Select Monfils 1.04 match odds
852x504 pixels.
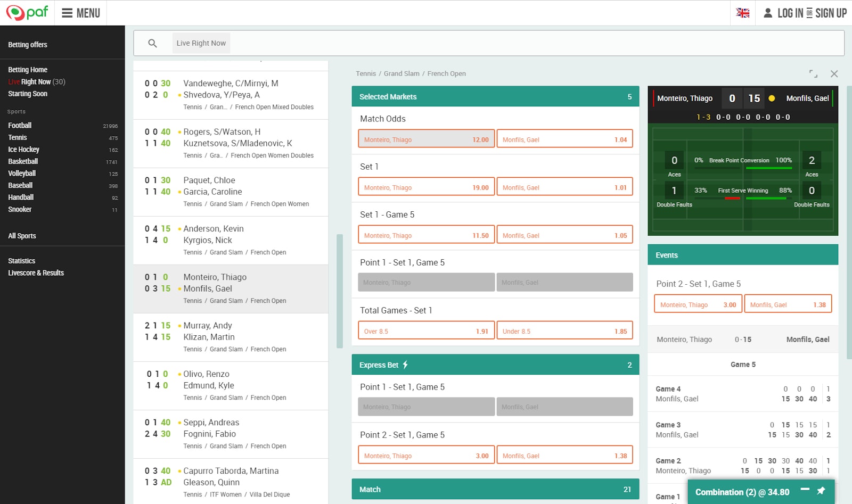coord(564,138)
